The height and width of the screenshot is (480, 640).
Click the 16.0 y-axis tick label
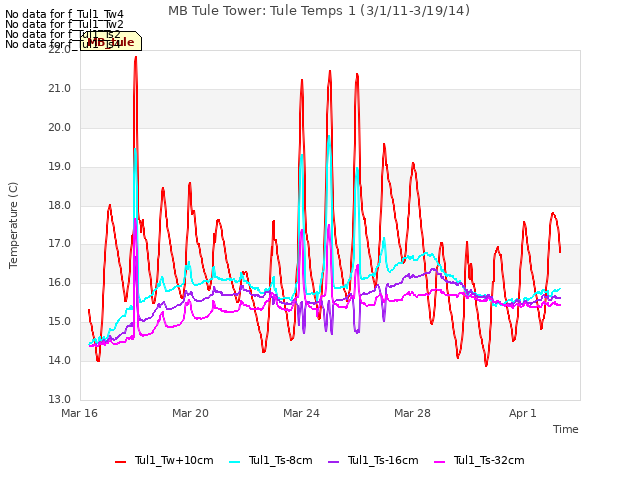coord(60,282)
